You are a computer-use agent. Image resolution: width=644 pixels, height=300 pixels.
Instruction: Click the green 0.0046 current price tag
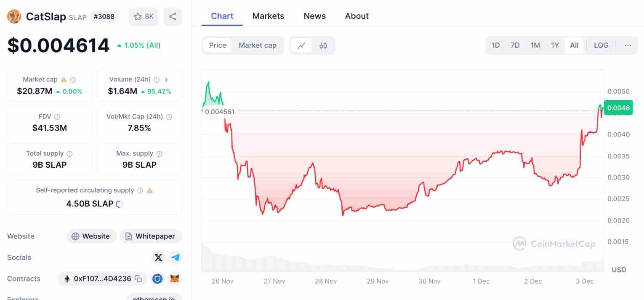point(618,108)
